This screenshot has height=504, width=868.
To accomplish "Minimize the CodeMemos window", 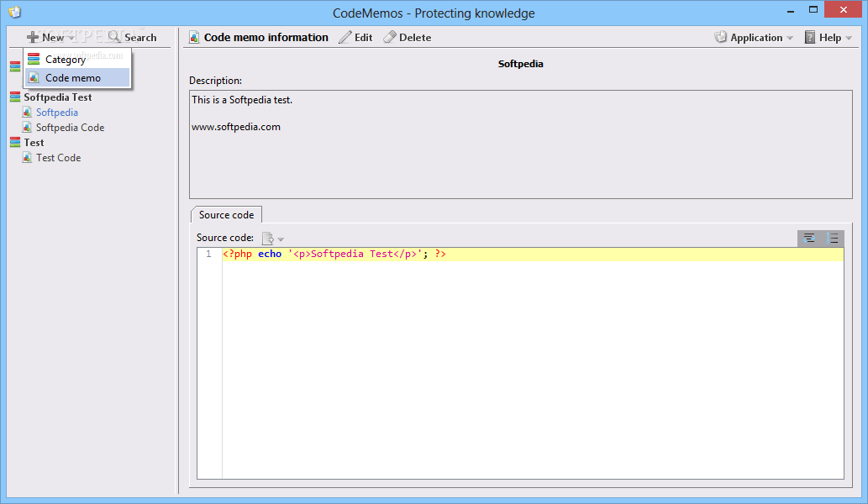I will tap(791, 11).
